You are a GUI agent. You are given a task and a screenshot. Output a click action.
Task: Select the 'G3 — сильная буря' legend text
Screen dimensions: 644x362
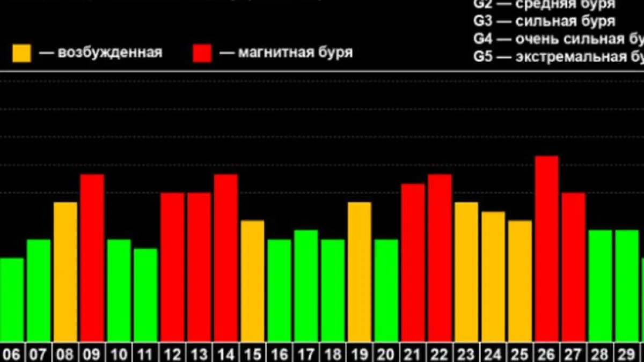click(x=544, y=22)
